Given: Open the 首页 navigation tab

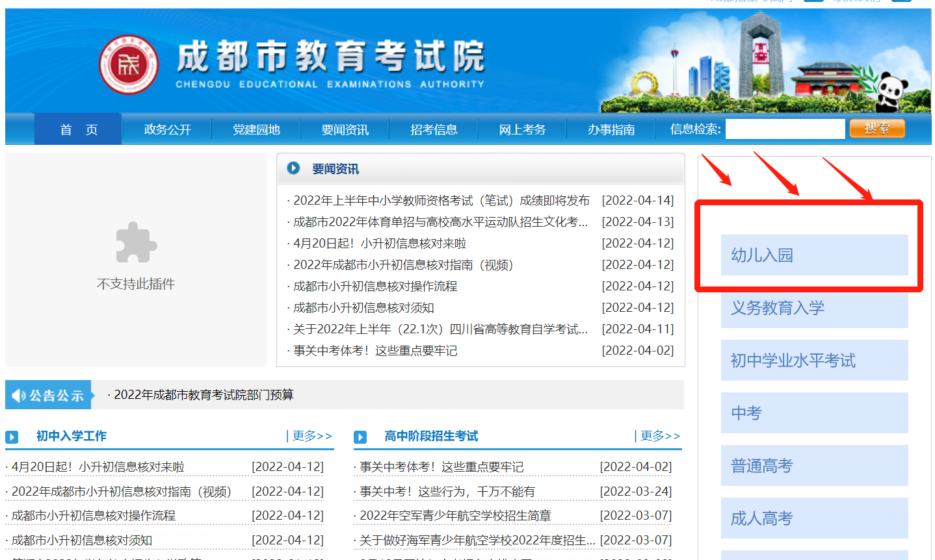Looking at the screenshot, I should pyautogui.click(x=78, y=129).
